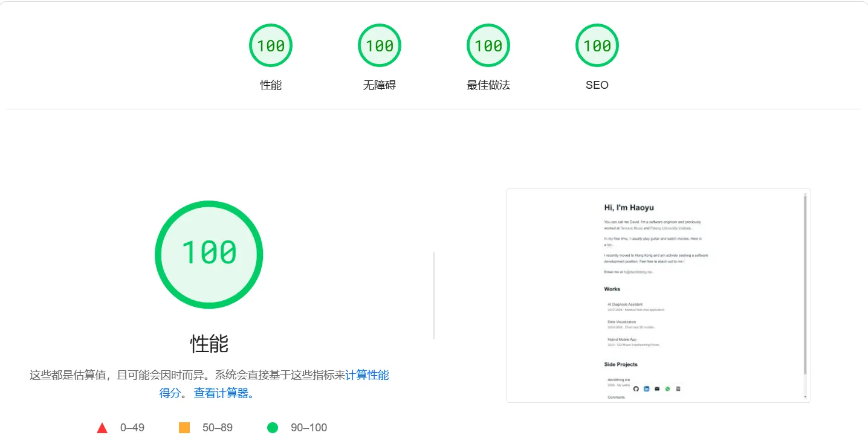Viewport: 868px width, 447px height.
Task: Click the WhatsApp icon in the page preview
Action: click(667, 389)
